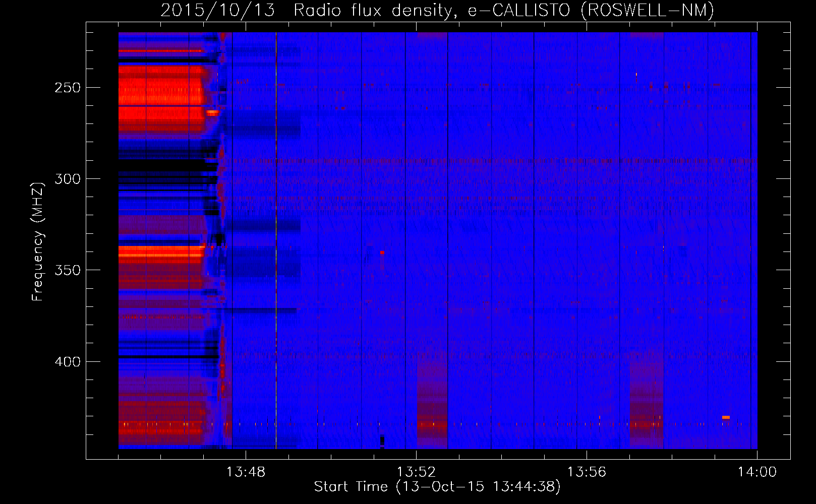This screenshot has width=816, height=504.
Task: Click the 'Start Time (13-Oct-15 13:44:38)' axis label
Action: pos(437,487)
